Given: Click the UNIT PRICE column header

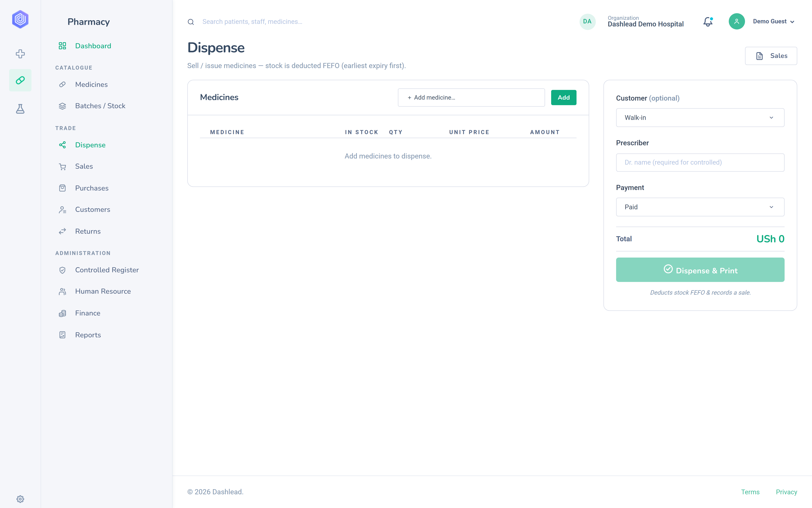Looking at the screenshot, I should [469, 132].
